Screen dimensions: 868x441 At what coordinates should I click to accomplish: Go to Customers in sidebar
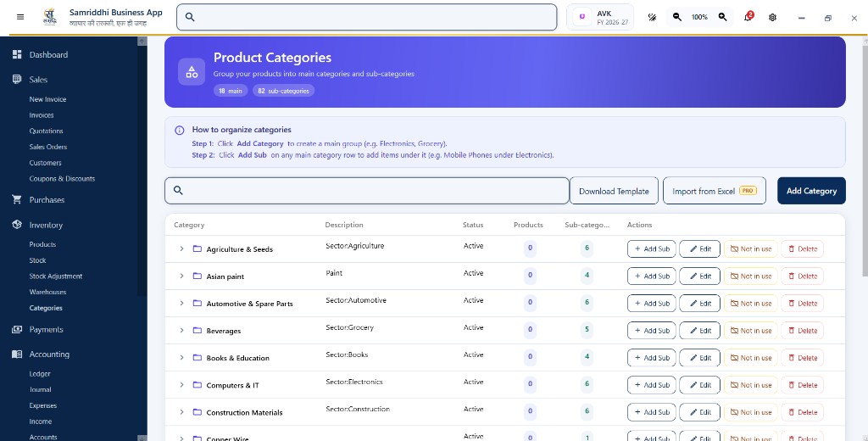[46, 163]
